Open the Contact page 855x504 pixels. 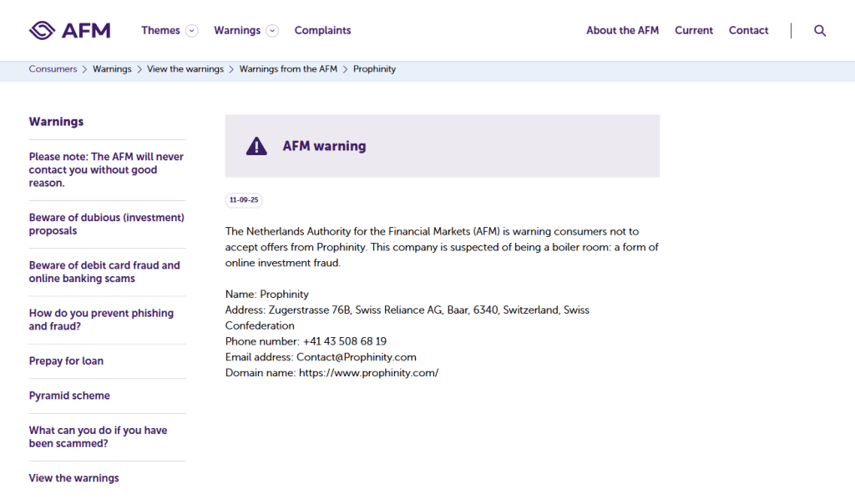click(749, 31)
